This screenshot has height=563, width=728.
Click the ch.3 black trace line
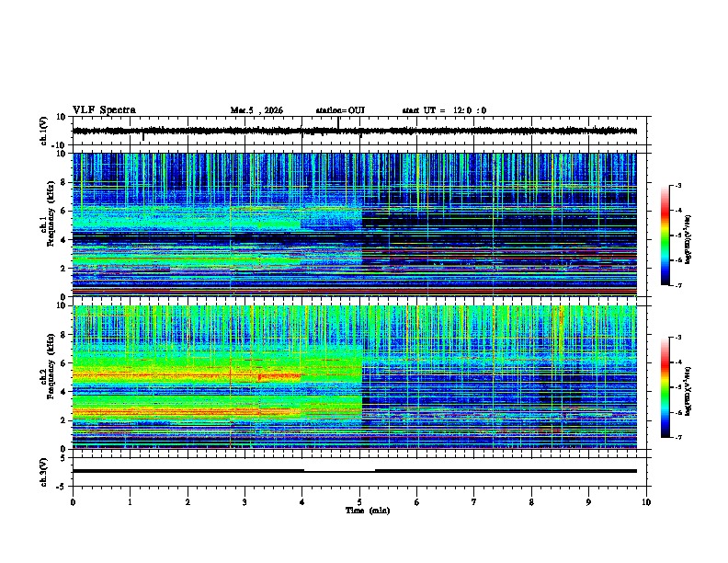click(355, 471)
